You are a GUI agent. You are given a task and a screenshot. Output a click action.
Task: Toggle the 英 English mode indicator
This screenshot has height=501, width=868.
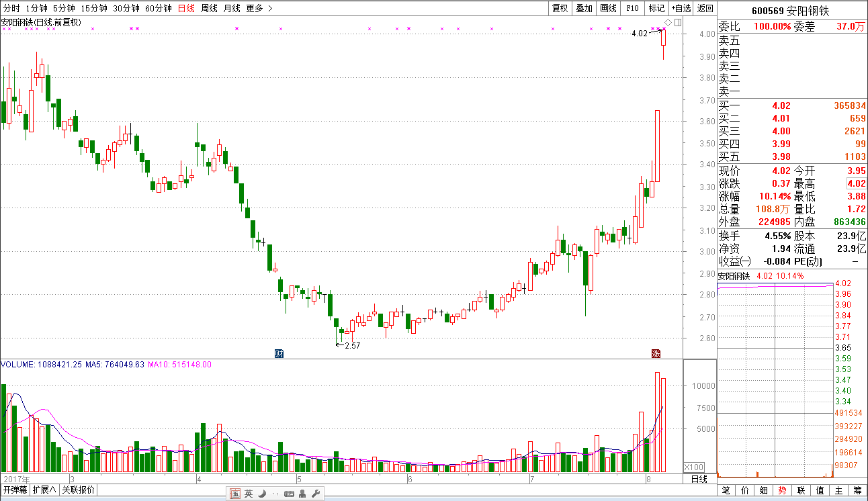249,494
